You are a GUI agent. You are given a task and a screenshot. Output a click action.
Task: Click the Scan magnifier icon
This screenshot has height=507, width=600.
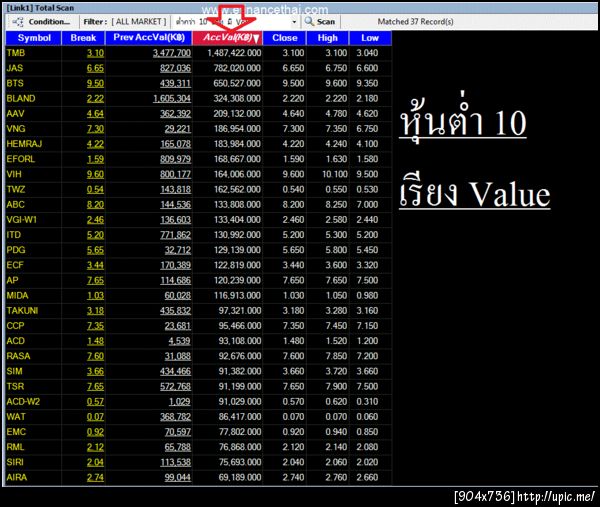click(x=309, y=22)
